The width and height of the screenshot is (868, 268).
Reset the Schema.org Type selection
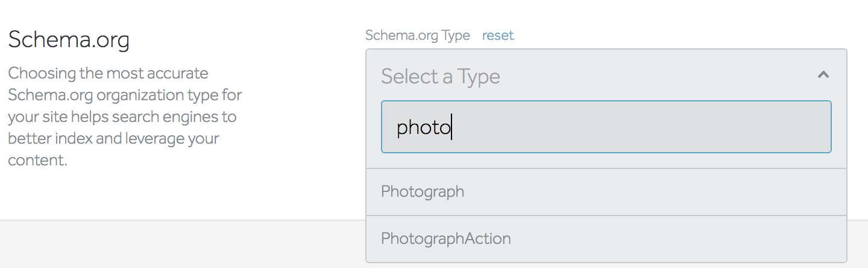pyautogui.click(x=498, y=36)
